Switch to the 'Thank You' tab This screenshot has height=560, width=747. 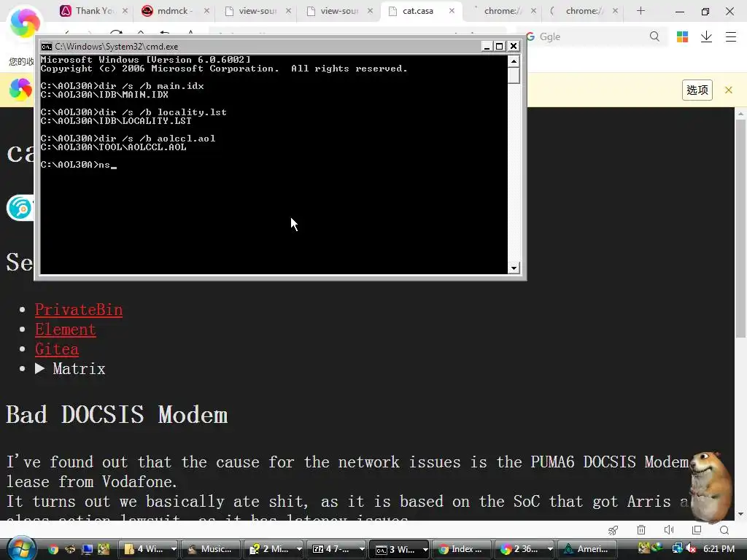93,10
